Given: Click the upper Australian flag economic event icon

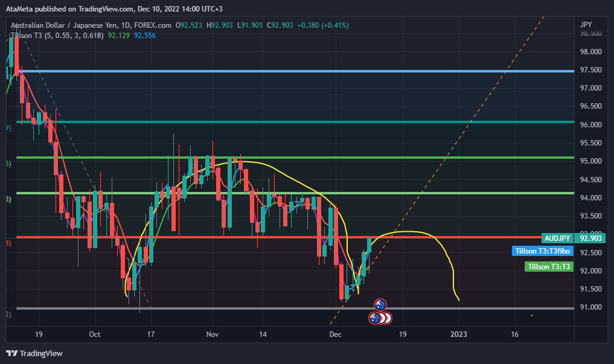Looking at the screenshot, I should (x=380, y=304).
